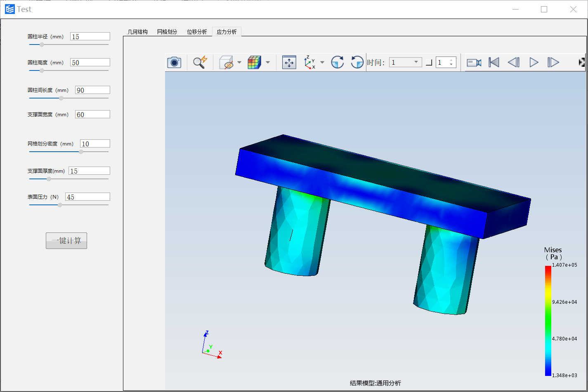The width and height of the screenshot is (588, 392).
Task: Step forward one animation frame
Action: pos(553,62)
